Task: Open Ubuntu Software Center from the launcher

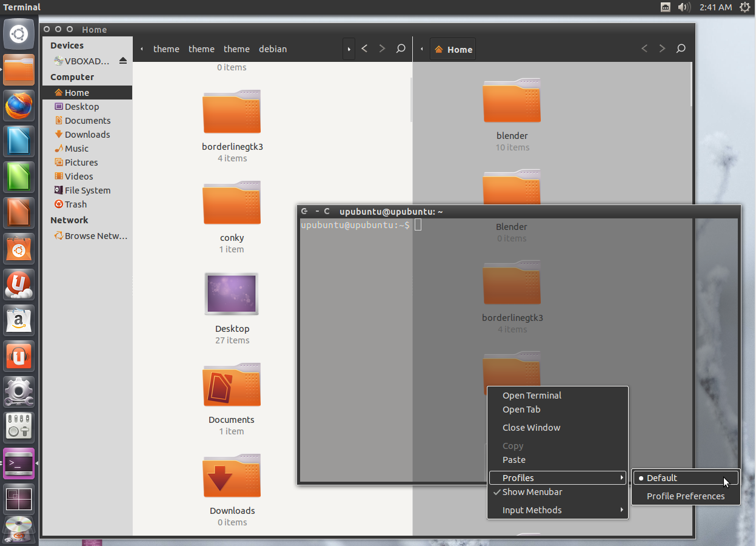Action: tap(19, 249)
